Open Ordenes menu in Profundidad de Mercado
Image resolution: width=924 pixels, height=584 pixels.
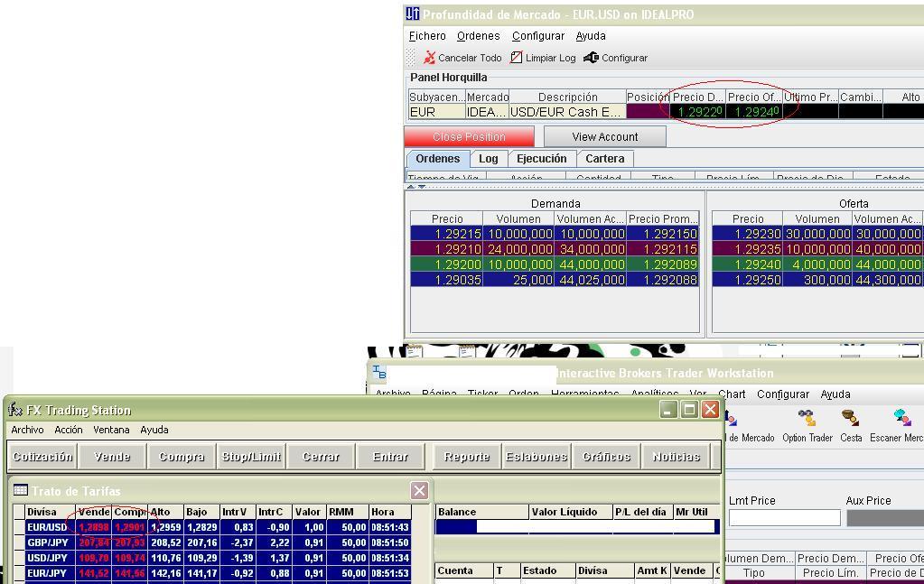pos(479,36)
